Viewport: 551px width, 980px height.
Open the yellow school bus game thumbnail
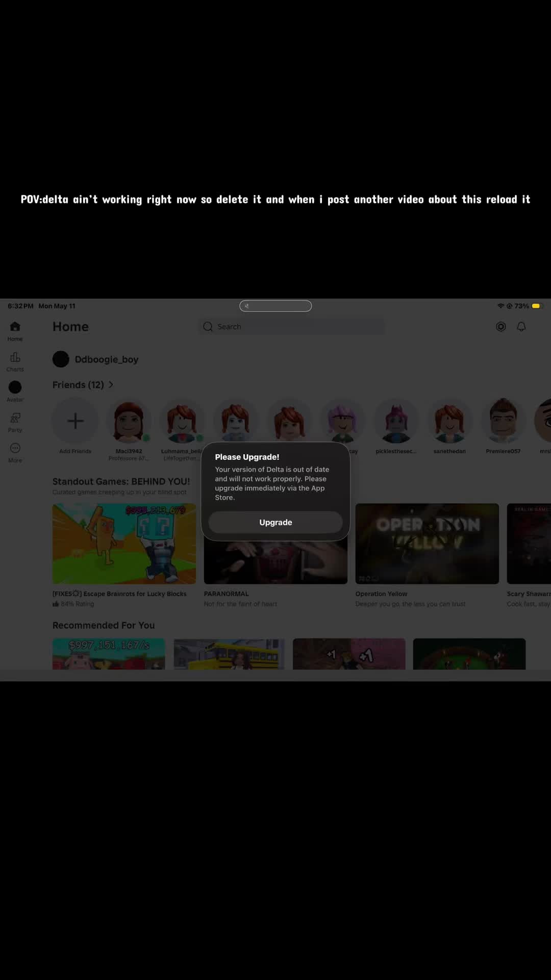click(x=229, y=654)
